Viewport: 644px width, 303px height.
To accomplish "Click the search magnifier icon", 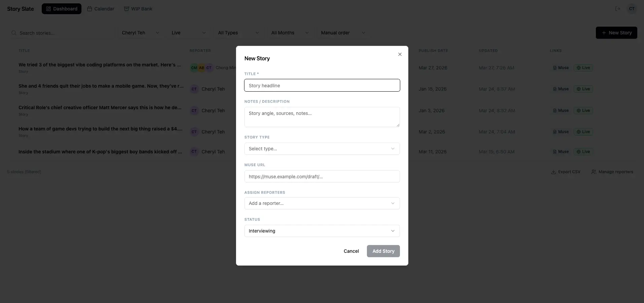I will click(x=14, y=33).
